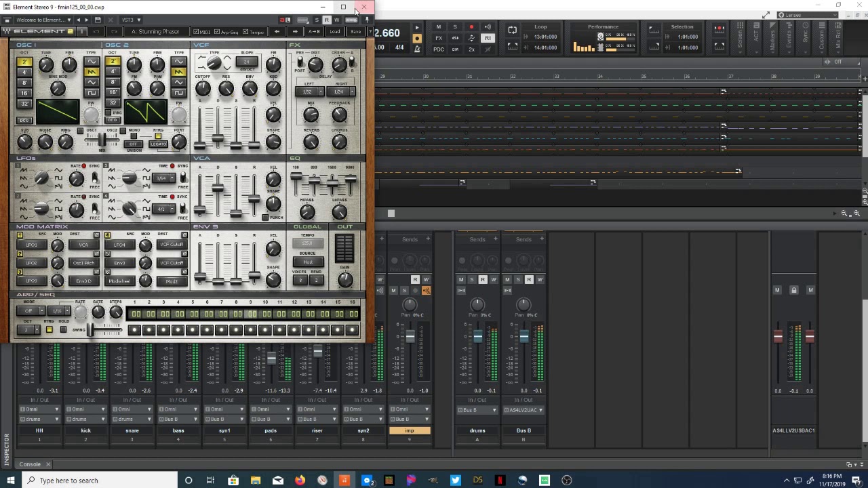The image size is (868, 488).
Task: Open Microsoft Store from the taskbar
Action: [233, 481]
